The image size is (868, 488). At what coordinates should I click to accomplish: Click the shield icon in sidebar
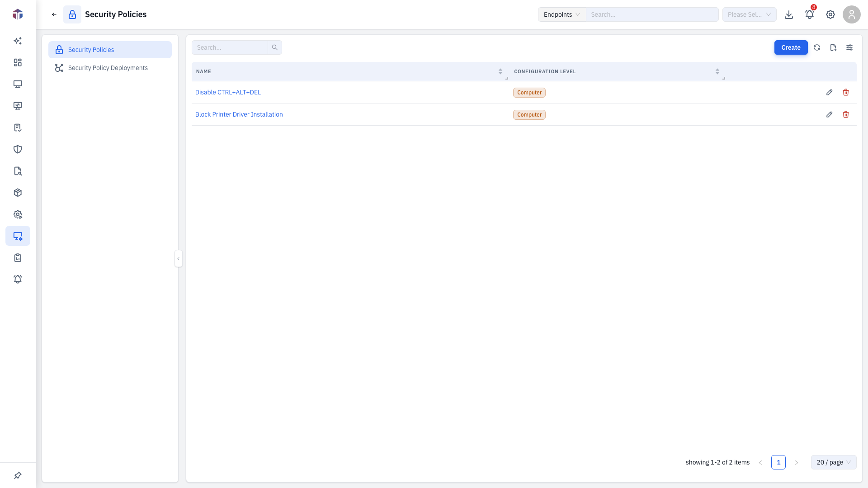(18, 149)
